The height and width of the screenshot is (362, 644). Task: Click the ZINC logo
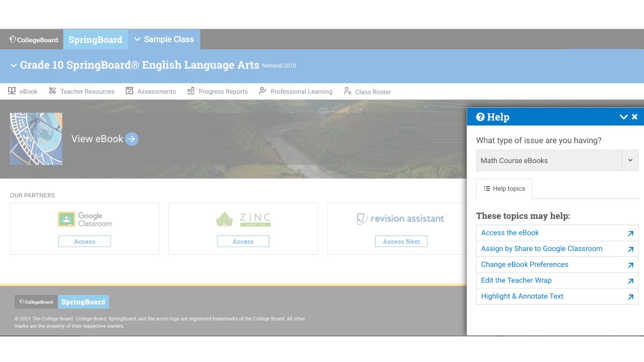coord(243,219)
